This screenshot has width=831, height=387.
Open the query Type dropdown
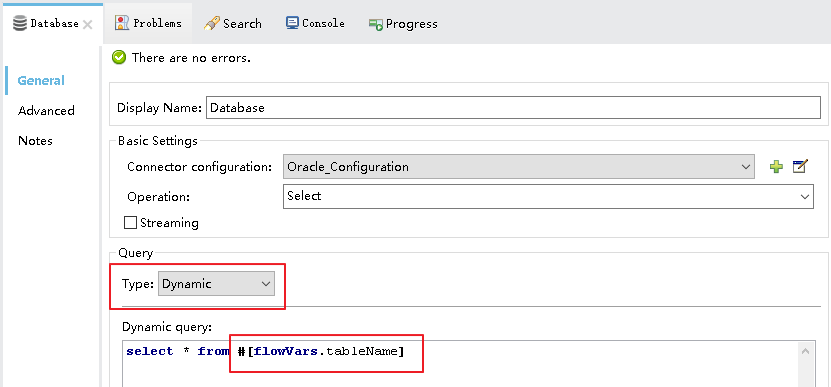(x=216, y=284)
